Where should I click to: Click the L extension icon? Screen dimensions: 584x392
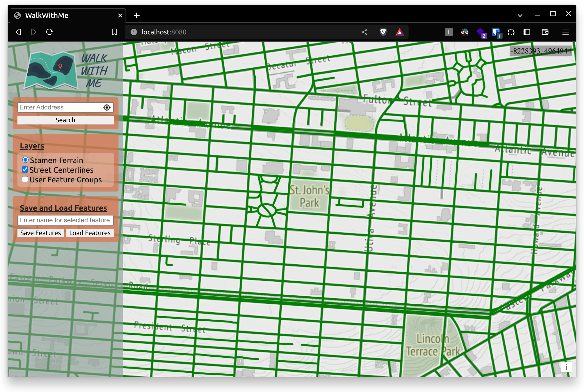449,32
